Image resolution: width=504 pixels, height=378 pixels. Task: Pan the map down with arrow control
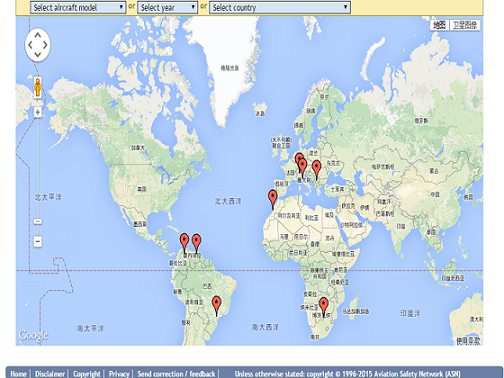pos(38,54)
